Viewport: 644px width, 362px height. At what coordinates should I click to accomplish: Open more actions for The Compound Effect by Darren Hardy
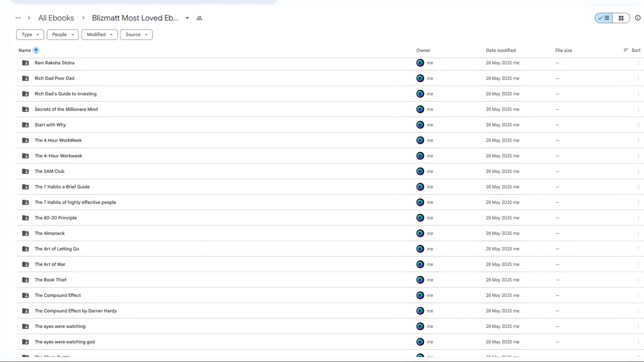coord(638,311)
